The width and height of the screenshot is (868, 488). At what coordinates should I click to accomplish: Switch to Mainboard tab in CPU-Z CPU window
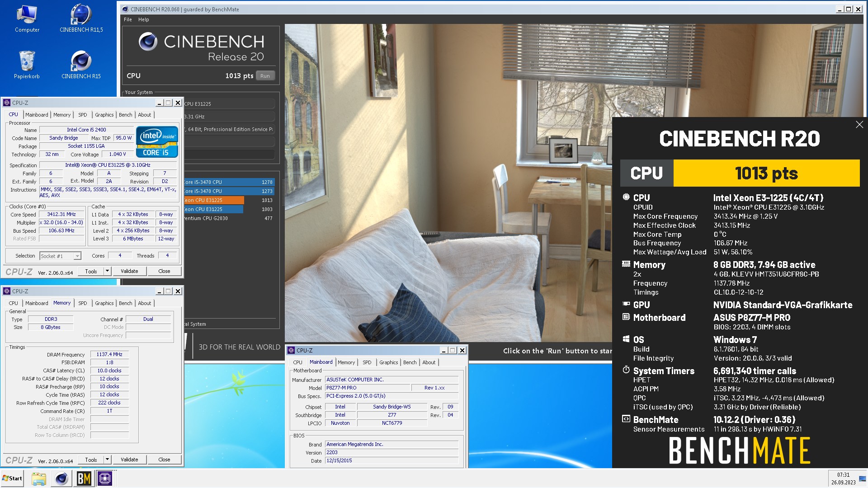point(37,115)
